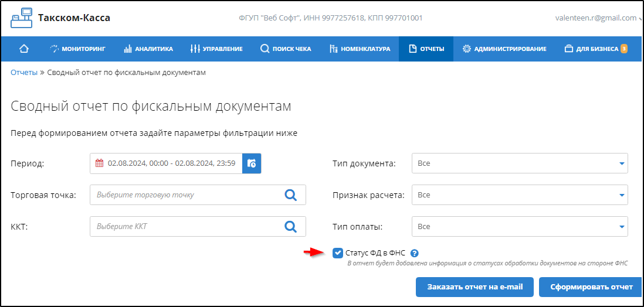
Task: Click the help question mark near Статус ФД
Action: tap(414, 253)
